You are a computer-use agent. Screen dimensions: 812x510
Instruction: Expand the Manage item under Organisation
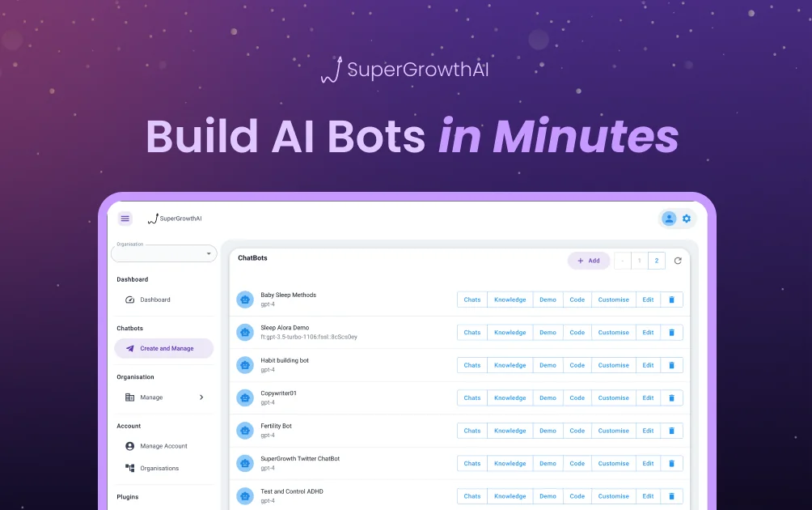pos(201,397)
